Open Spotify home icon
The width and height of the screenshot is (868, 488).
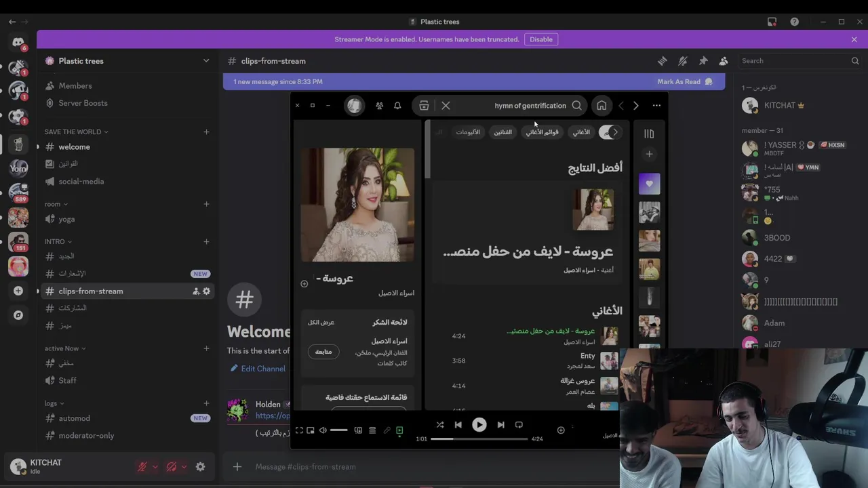[x=601, y=106]
